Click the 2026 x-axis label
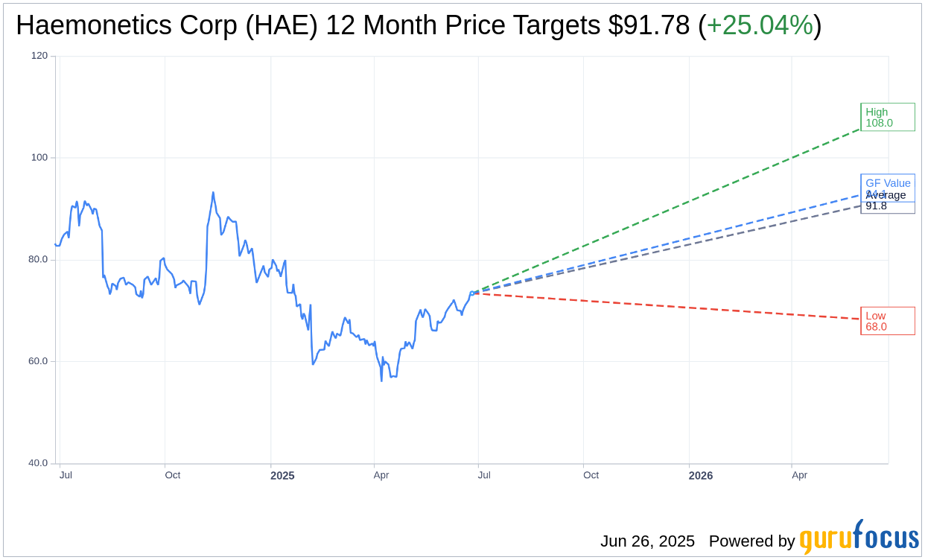925x560 pixels. coord(700,475)
